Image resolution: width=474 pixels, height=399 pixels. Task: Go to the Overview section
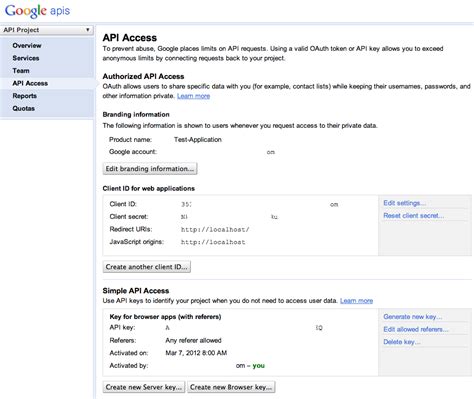27,46
